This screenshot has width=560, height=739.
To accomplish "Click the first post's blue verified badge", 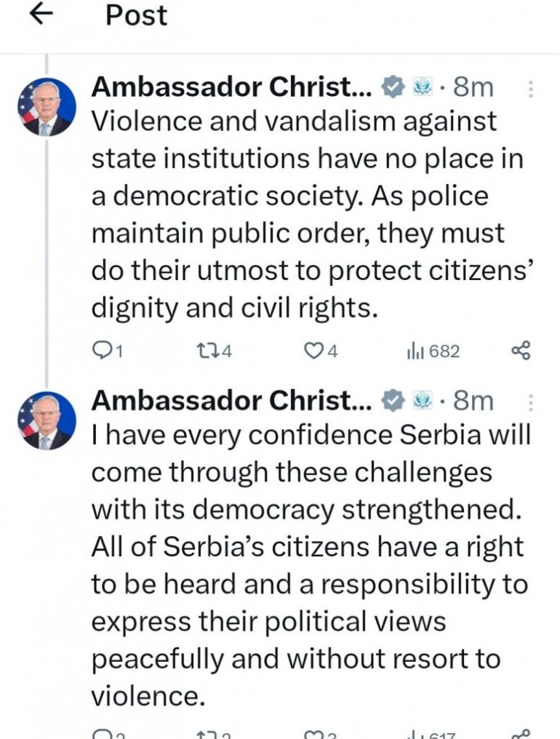I will (x=393, y=88).
